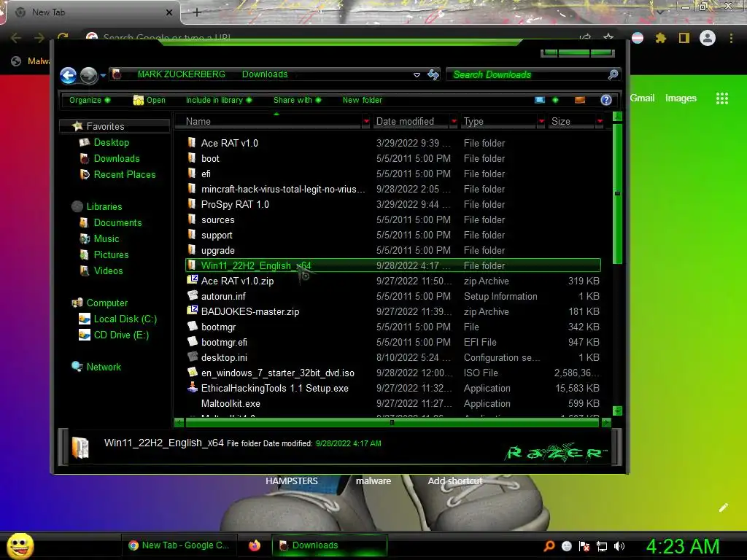Select Desktop in Favorites
747x560 pixels.
(111, 142)
